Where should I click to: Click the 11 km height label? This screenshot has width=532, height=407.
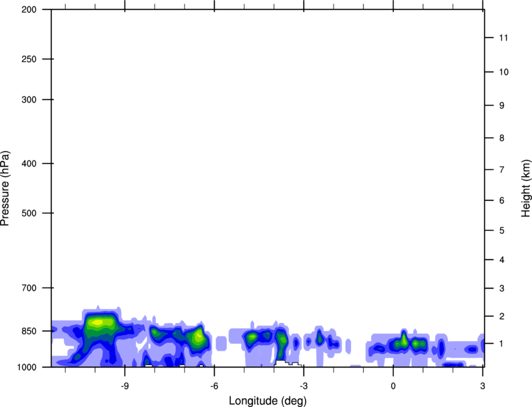[504, 38]
